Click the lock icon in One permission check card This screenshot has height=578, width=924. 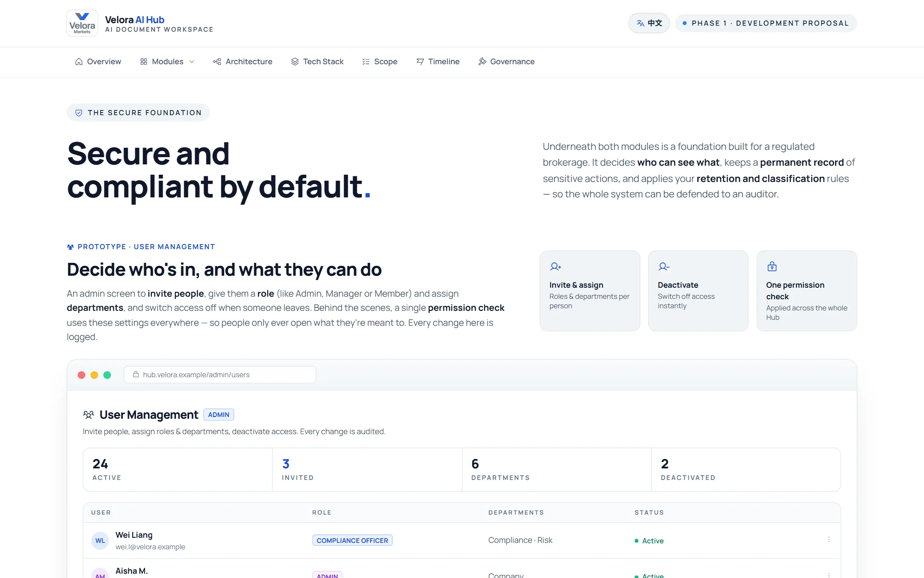(772, 266)
